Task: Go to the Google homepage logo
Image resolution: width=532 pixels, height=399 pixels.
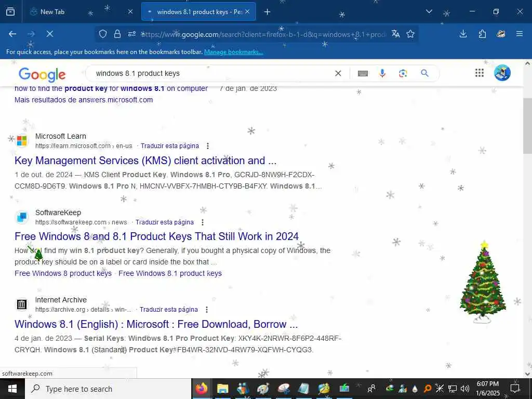Action: [42, 74]
